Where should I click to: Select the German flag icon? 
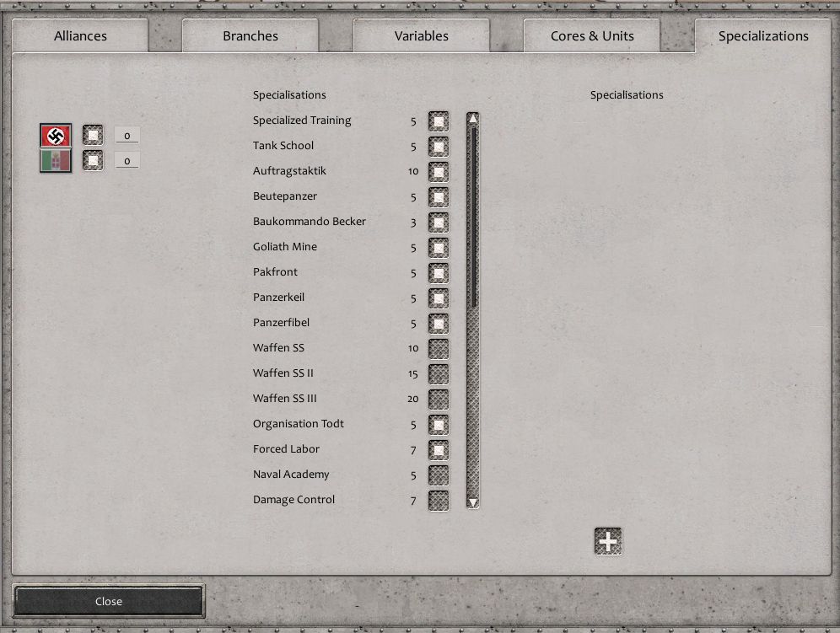click(56, 136)
